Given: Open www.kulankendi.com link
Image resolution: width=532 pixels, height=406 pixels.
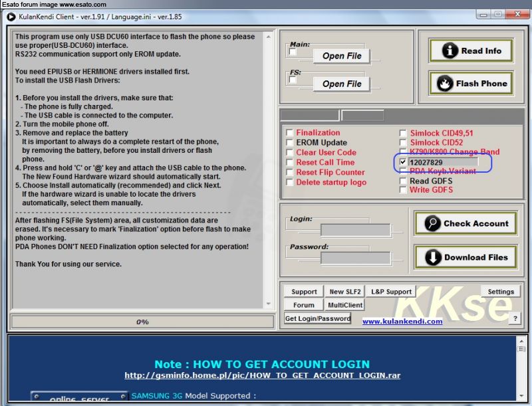Looking at the screenshot, I should pyautogui.click(x=402, y=321).
